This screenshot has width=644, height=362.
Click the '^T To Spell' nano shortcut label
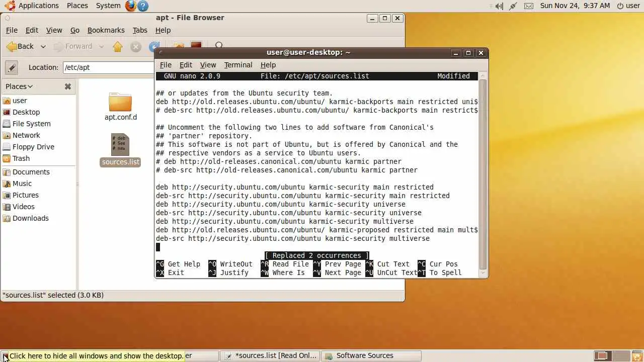[440, 273]
